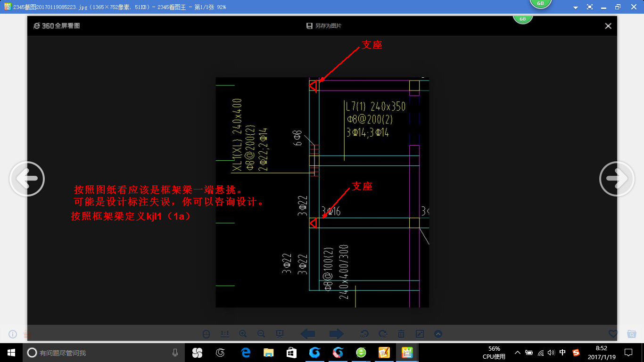
Task: Open the Windows Start menu
Action: tap(11, 353)
